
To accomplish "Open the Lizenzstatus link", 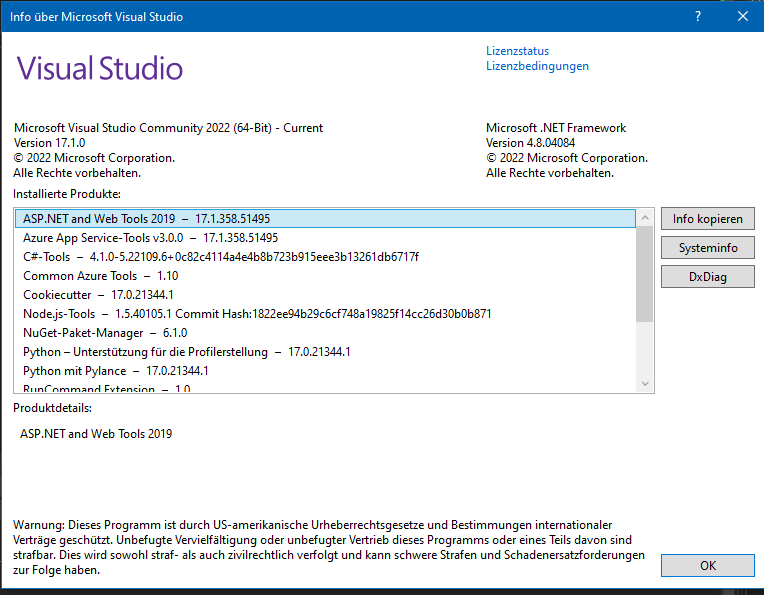I will tap(517, 51).
